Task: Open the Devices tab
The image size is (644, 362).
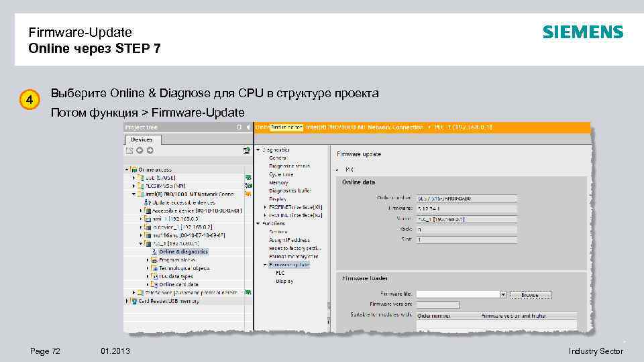Action: pyautogui.click(x=142, y=139)
